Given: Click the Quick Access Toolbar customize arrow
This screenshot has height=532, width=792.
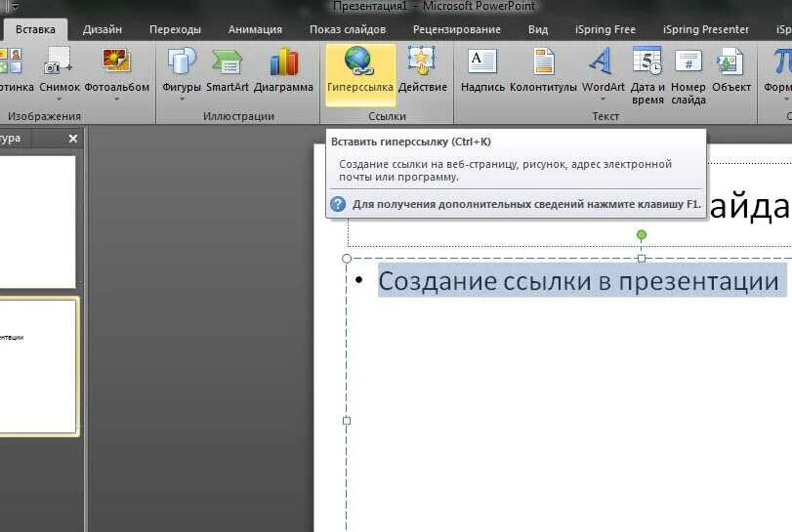Looking at the screenshot, I should 14,6.
